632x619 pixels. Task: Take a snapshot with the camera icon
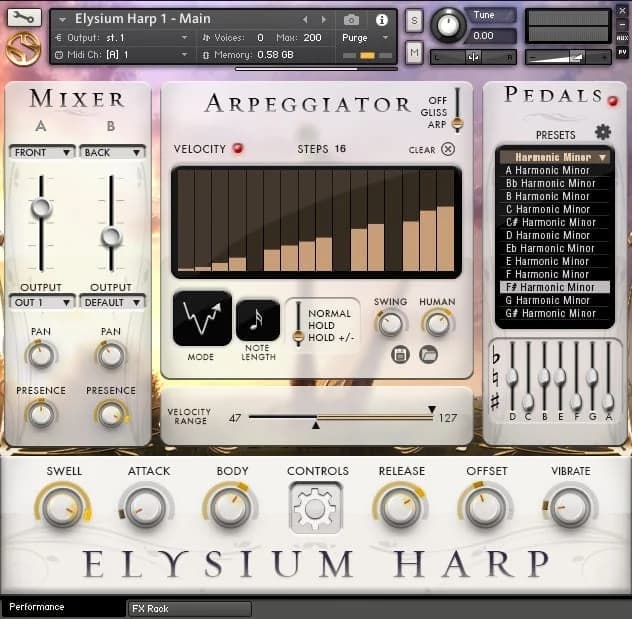351,20
